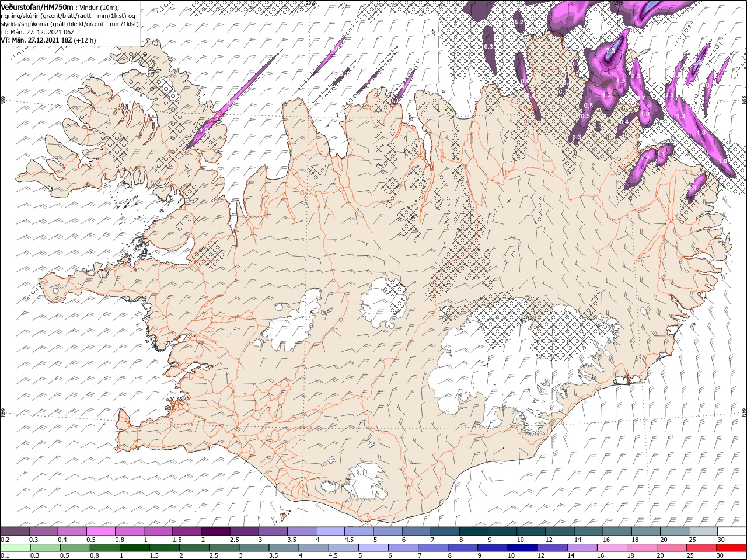Viewport: 747px width, 560px height.
Task: Click the pink rain swatch between 18 and 20
Action: [642, 548]
